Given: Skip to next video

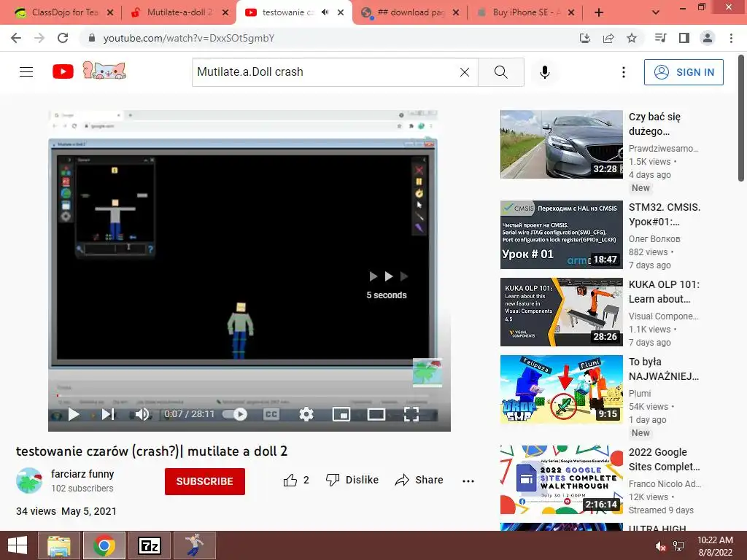Looking at the screenshot, I should click(108, 414).
